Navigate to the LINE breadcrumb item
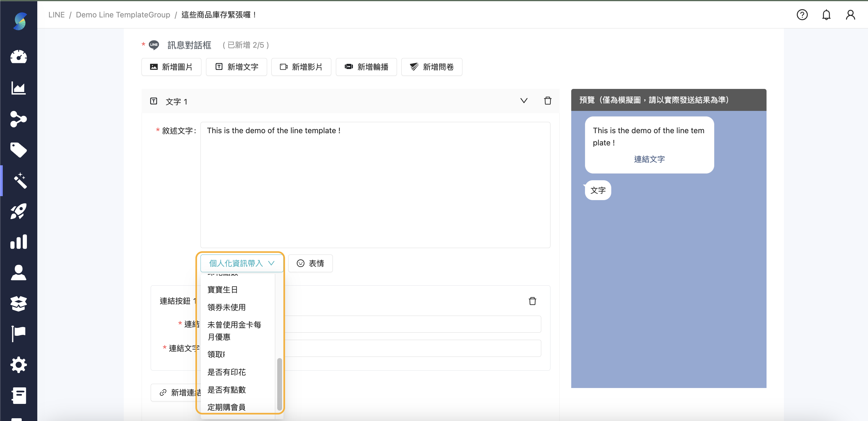Image resolution: width=868 pixels, height=421 pixels. point(56,14)
